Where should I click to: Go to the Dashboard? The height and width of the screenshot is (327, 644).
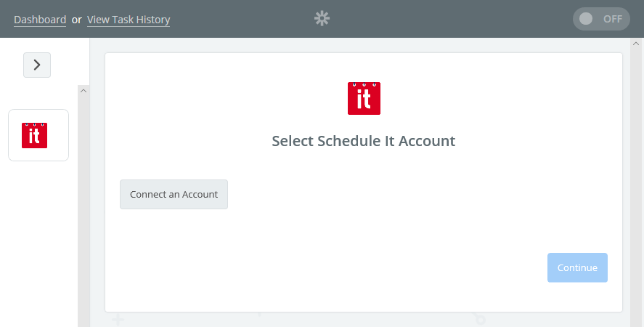(x=40, y=20)
